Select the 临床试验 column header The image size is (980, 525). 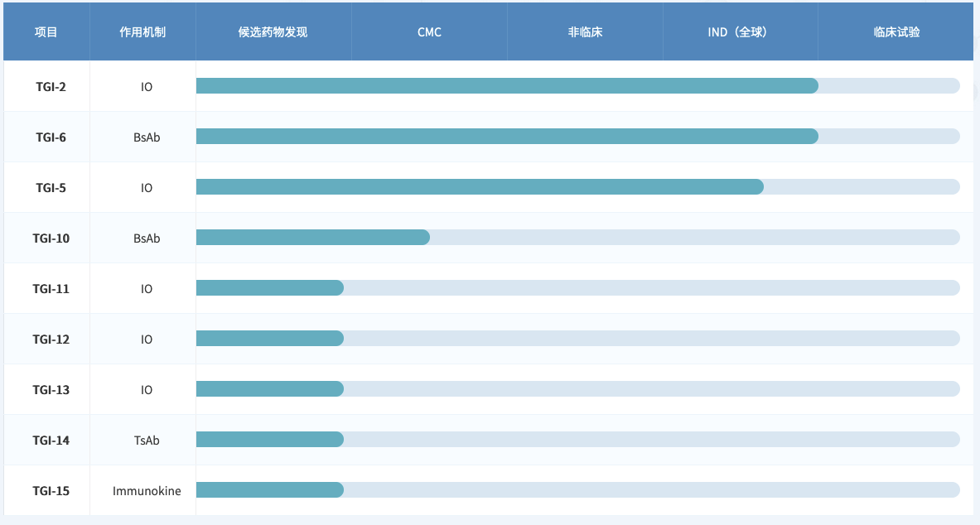[895, 31]
